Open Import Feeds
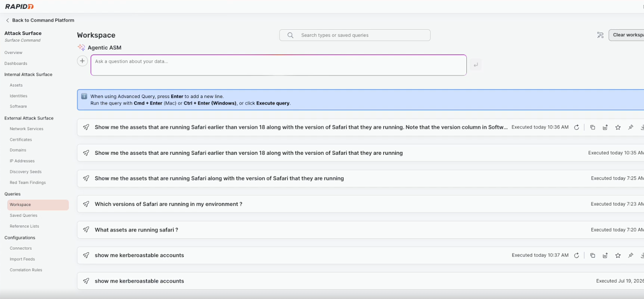The height and width of the screenshot is (299, 644). tap(22, 259)
